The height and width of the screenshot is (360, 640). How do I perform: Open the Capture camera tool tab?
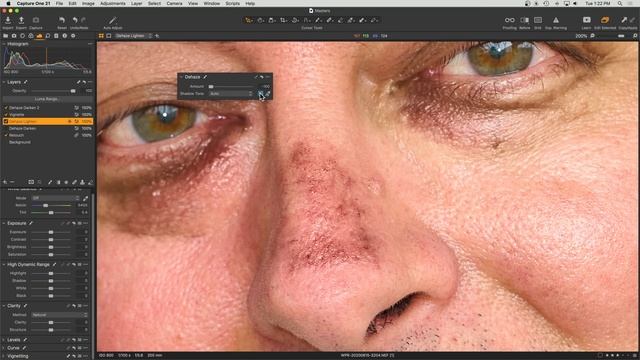coord(14,36)
